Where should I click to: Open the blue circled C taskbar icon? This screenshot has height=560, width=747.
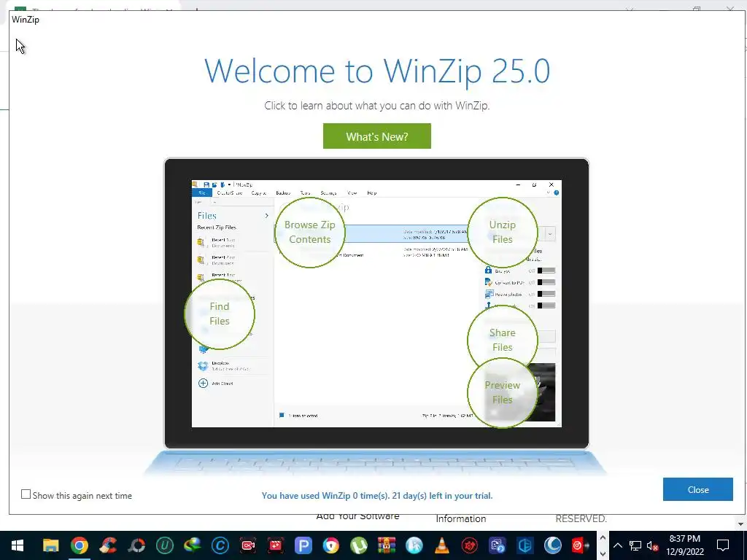click(x=220, y=545)
